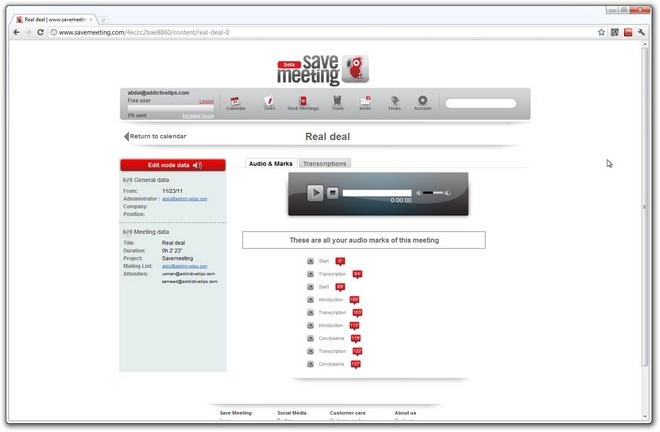
Task: Click the Transcription label at 84'
Action: pos(332,274)
